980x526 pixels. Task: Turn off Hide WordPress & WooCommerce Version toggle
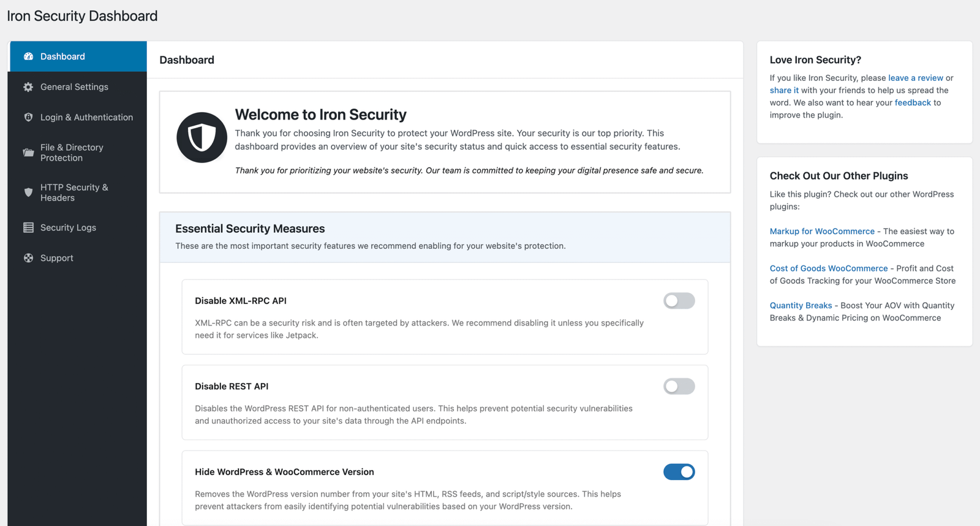(679, 472)
